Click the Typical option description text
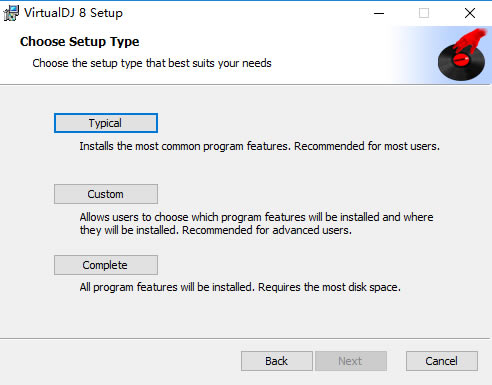Viewport: 492px width, 385px height. click(259, 146)
